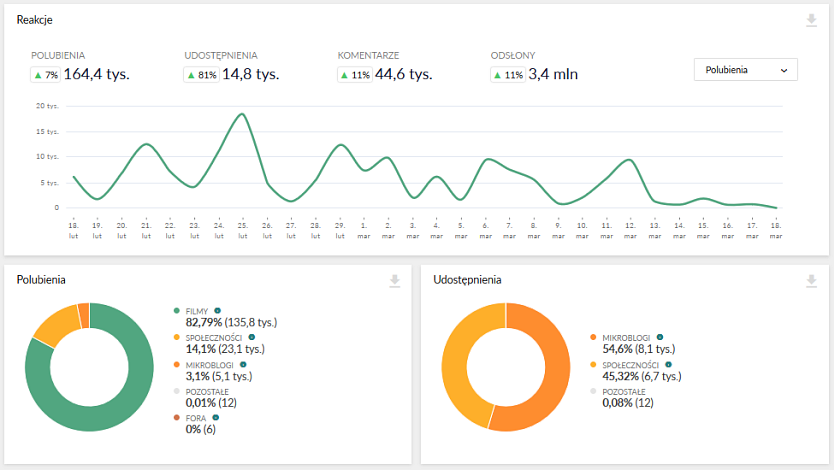Click the Polubienia 164,4 tys. value

click(97, 74)
